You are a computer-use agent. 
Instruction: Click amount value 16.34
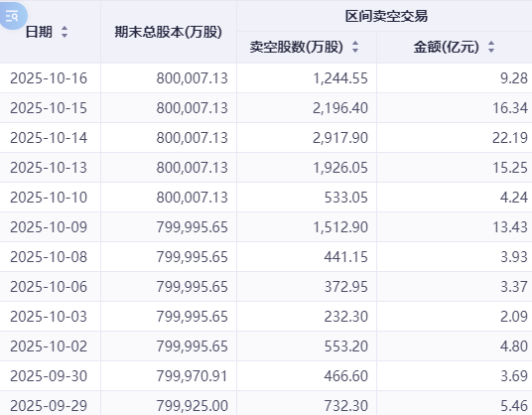pyautogui.click(x=510, y=108)
